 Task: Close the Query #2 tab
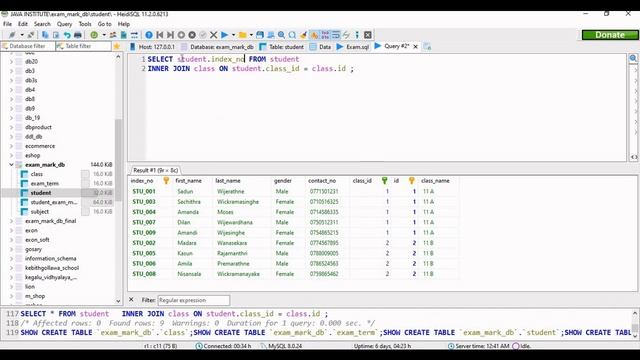pyautogui.click(x=416, y=47)
